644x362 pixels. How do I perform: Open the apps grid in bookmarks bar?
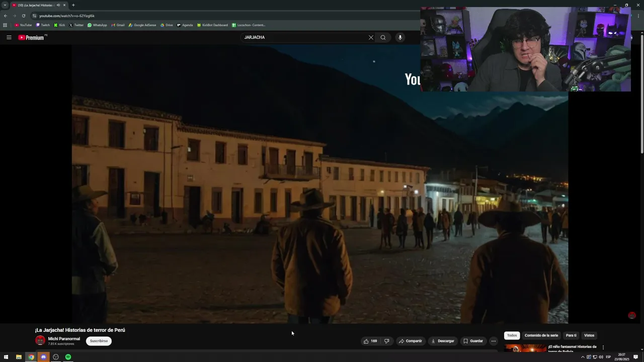[6, 25]
